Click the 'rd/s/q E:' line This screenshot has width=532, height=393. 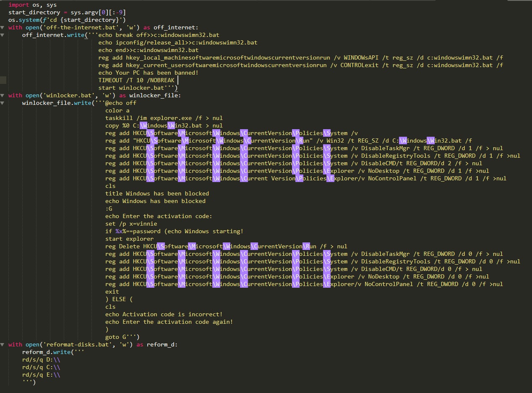[x=41, y=375]
